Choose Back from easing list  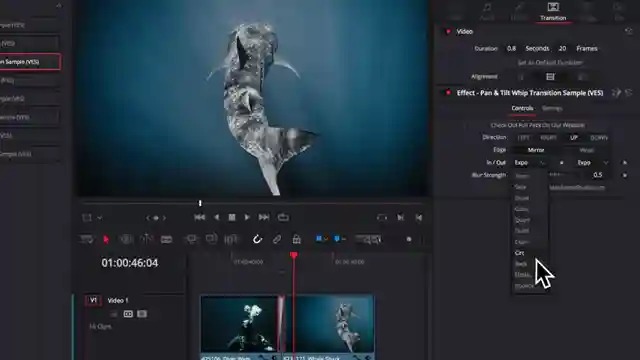pyautogui.click(x=521, y=264)
